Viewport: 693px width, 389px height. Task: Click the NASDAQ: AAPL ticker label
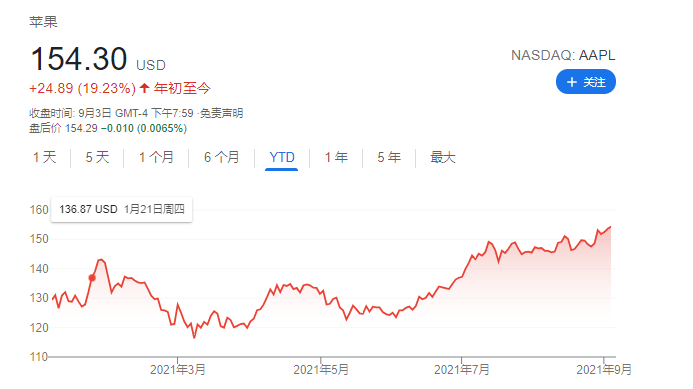(563, 55)
